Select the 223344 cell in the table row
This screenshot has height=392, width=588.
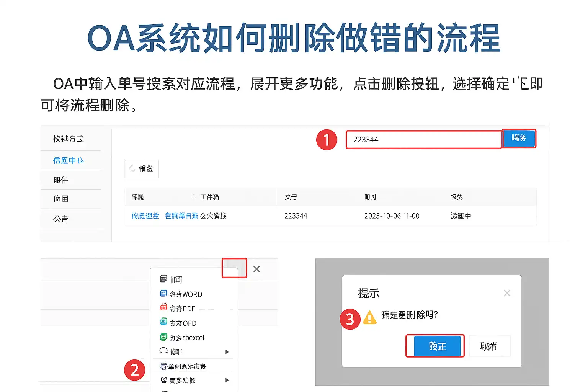point(296,216)
